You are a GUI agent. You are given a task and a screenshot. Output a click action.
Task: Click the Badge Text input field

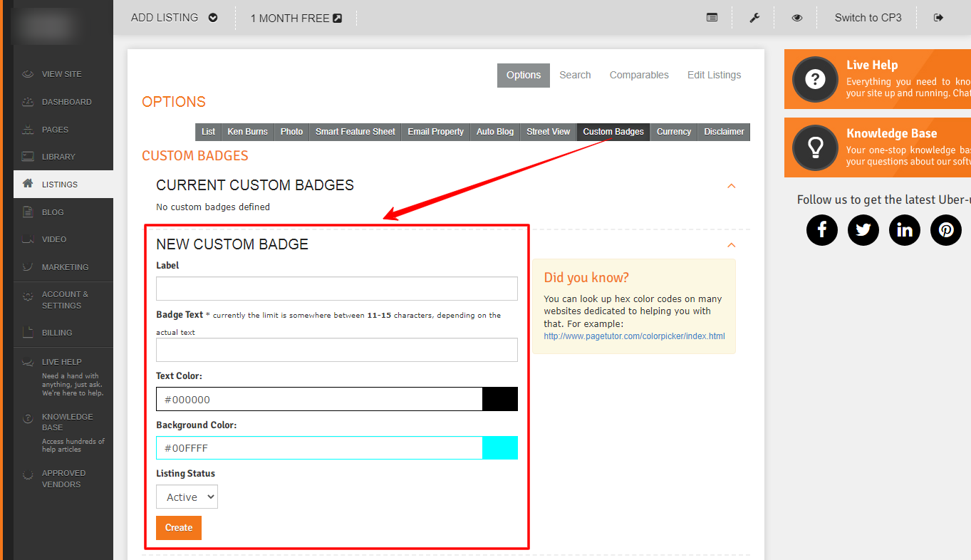[x=337, y=350]
